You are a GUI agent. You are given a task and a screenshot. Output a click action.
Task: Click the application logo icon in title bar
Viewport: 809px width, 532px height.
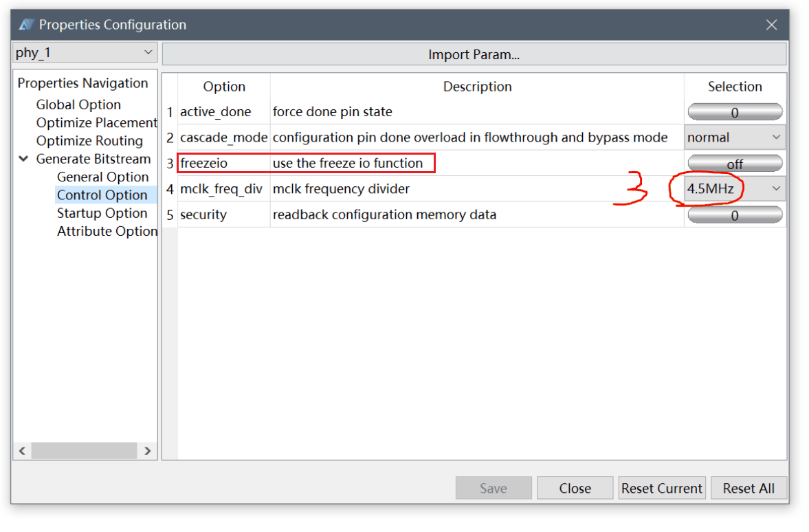26,24
